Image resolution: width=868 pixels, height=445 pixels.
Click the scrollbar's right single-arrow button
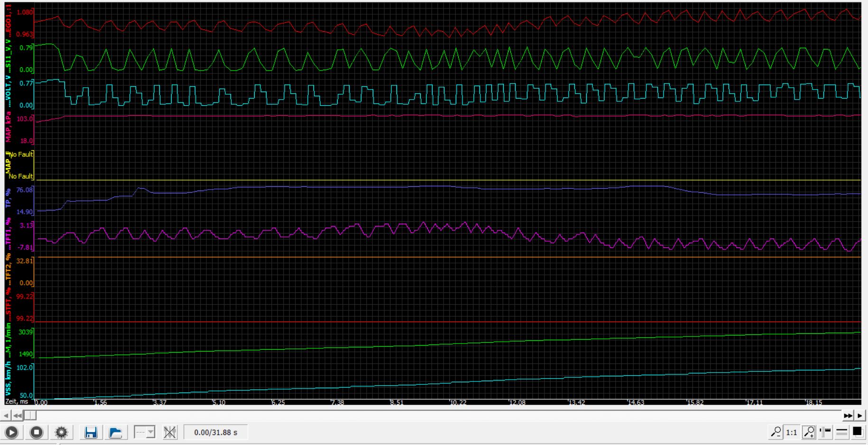click(860, 416)
